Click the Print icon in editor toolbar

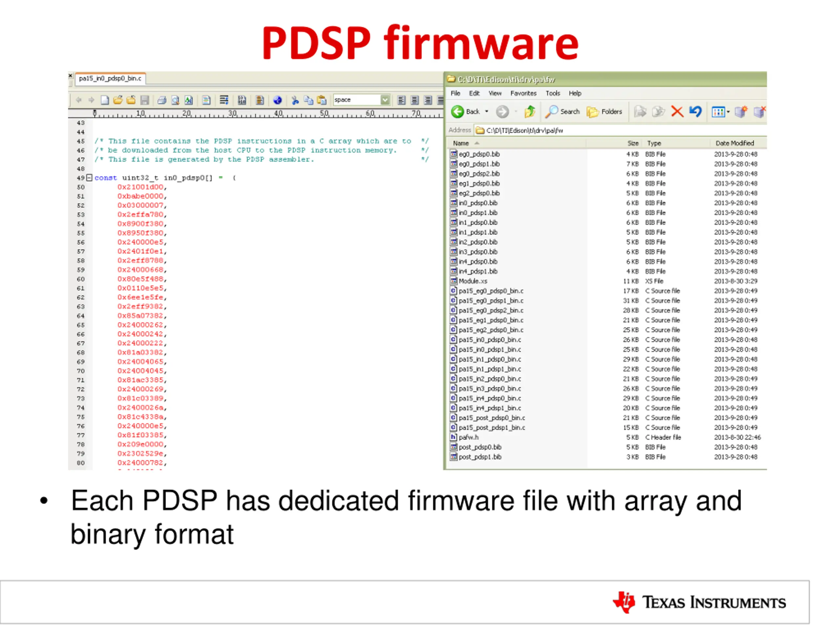pos(162,100)
